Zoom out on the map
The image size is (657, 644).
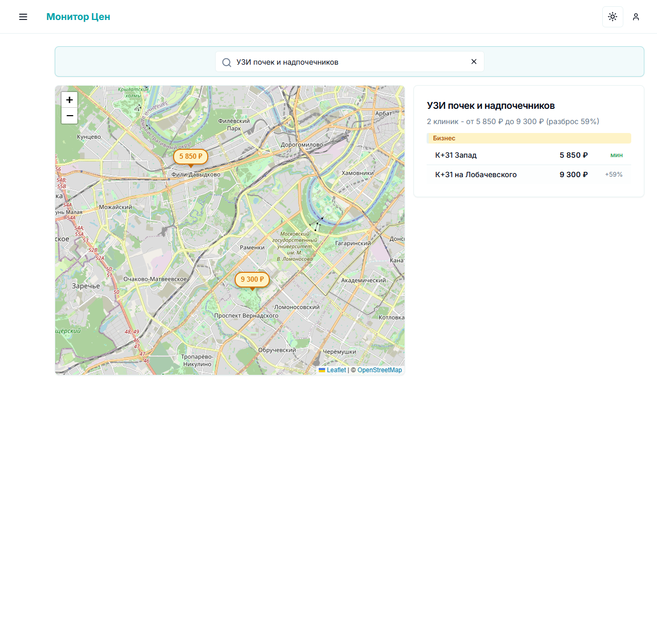tap(69, 116)
